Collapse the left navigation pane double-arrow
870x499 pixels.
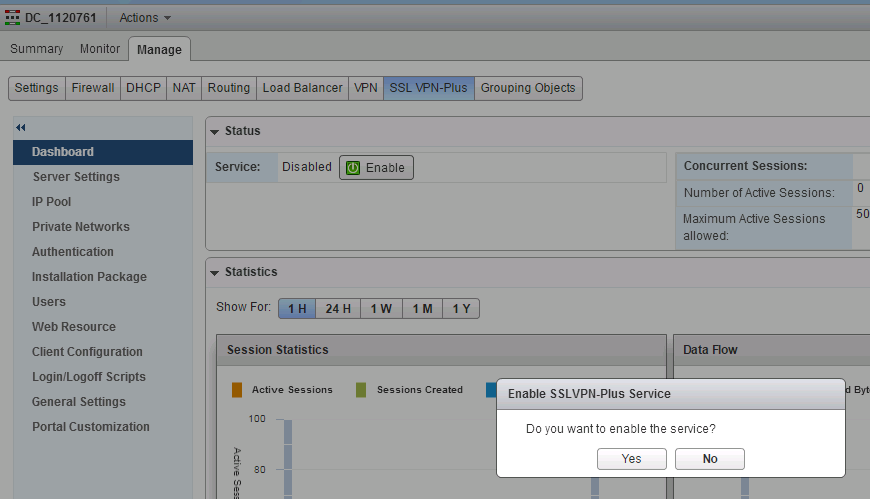(x=21, y=128)
